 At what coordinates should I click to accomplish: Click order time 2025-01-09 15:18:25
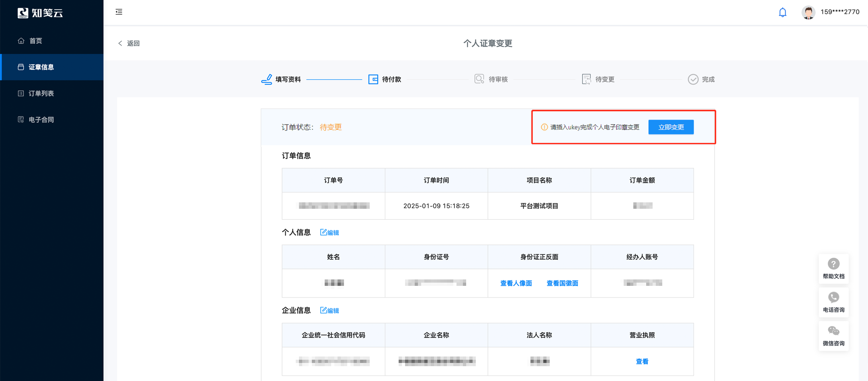436,206
